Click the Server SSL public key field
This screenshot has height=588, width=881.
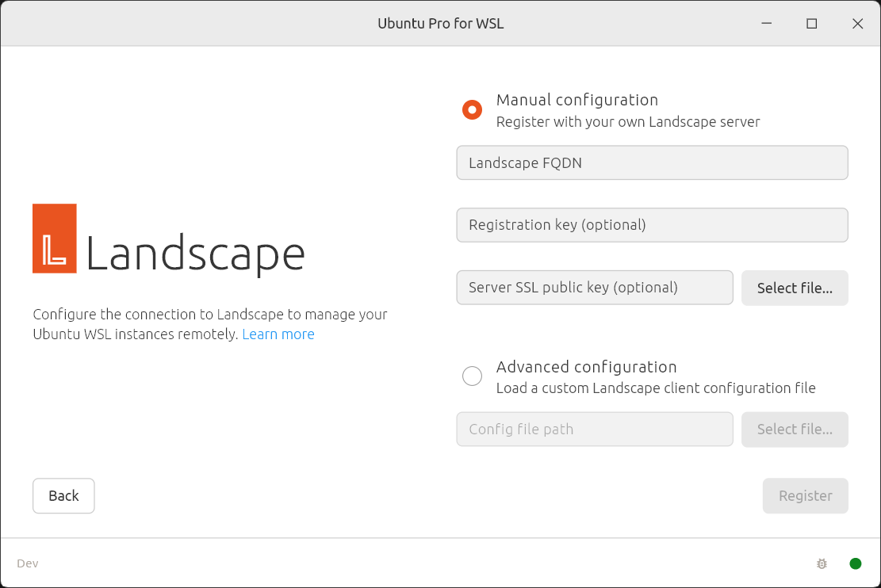(x=595, y=288)
